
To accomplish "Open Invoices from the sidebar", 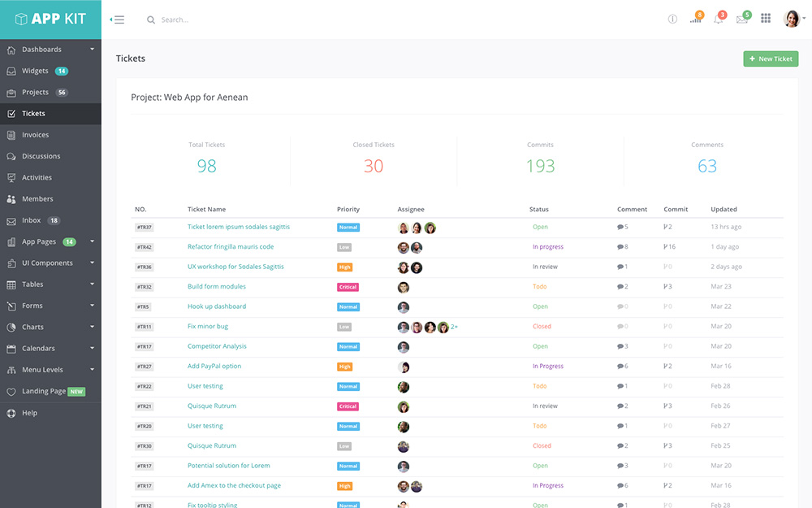I will pyautogui.click(x=35, y=135).
